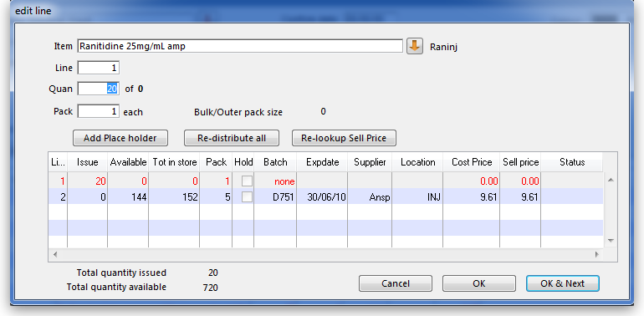Click the horizontal scrollbar left arrow
Screen dimensions: 644x316
pos(54,254)
